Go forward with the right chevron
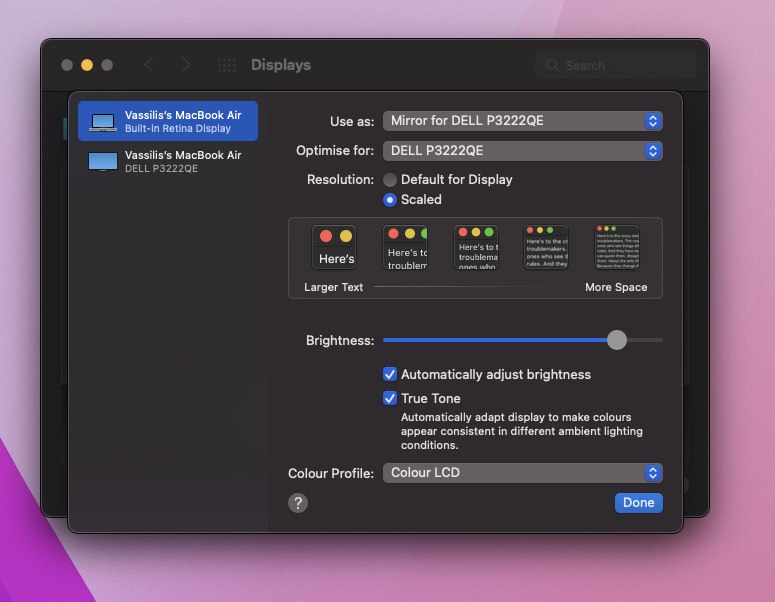This screenshot has height=602, width=775. (186, 65)
